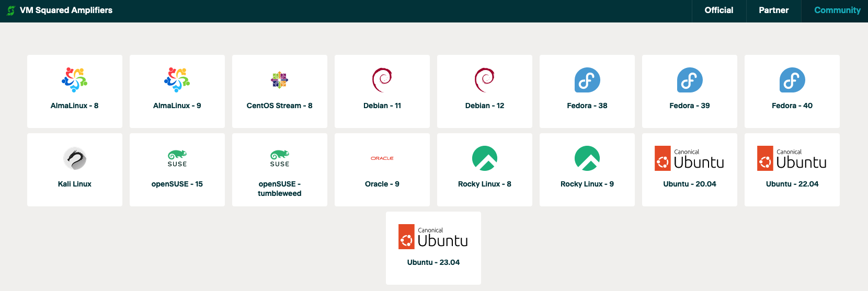Viewport: 868px width, 291px height.
Task: Click the Fedora - 40 label
Action: click(x=792, y=106)
